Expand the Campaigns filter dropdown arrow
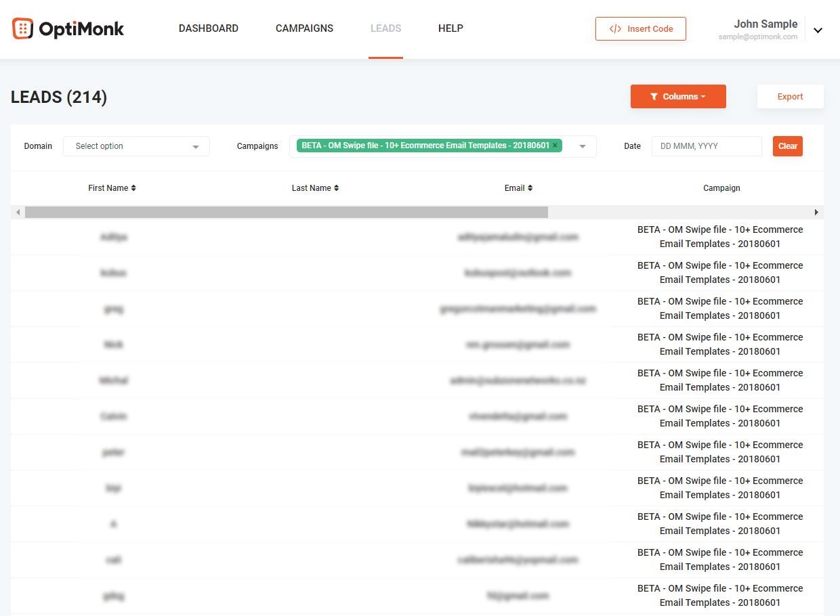This screenshot has height=616, width=840. click(582, 146)
